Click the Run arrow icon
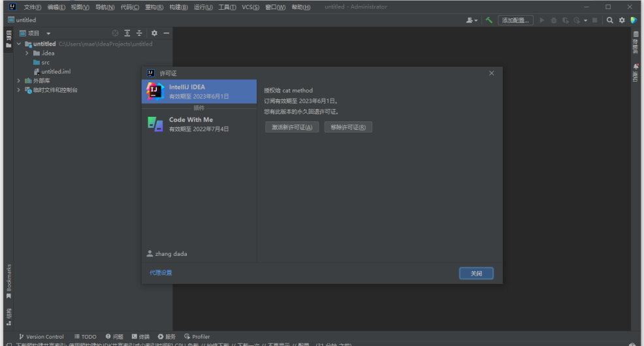Screen dimensions: 644x346 coord(541,20)
